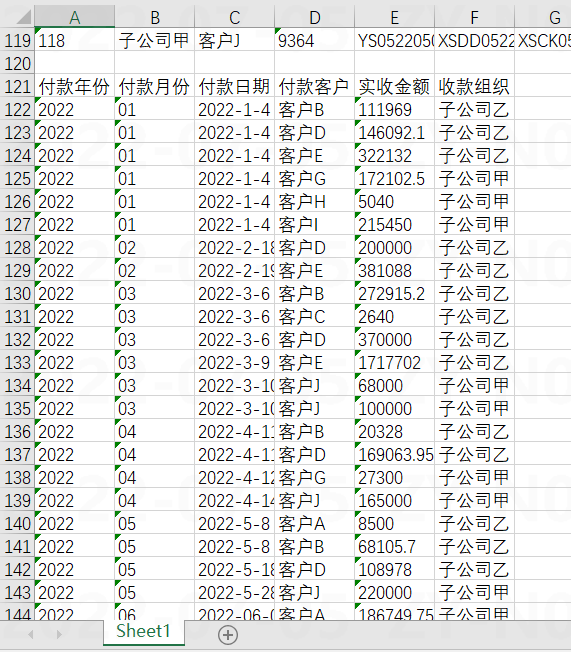571x652 pixels.
Task: Click amount cell 215450
Action: 394,225
